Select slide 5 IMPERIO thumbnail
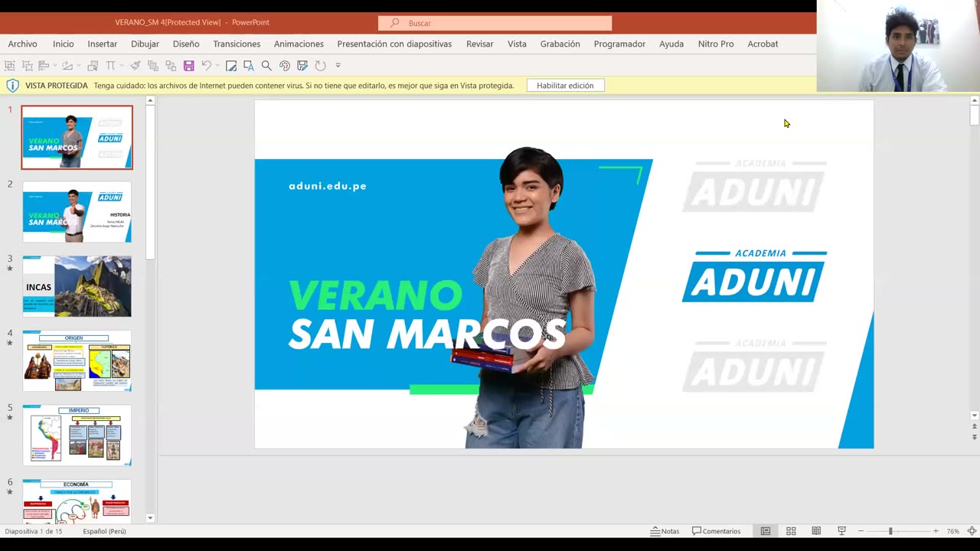This screenshot has height=551, width=980. [x=77, y=435]
